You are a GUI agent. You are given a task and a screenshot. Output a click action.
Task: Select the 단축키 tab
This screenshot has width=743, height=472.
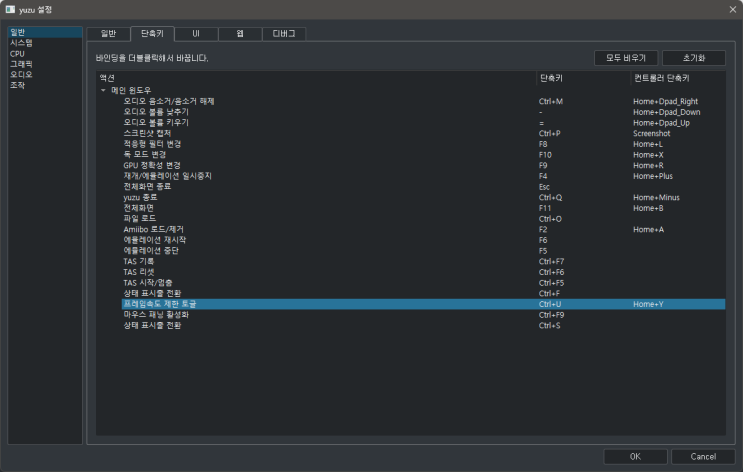(152, 33)
